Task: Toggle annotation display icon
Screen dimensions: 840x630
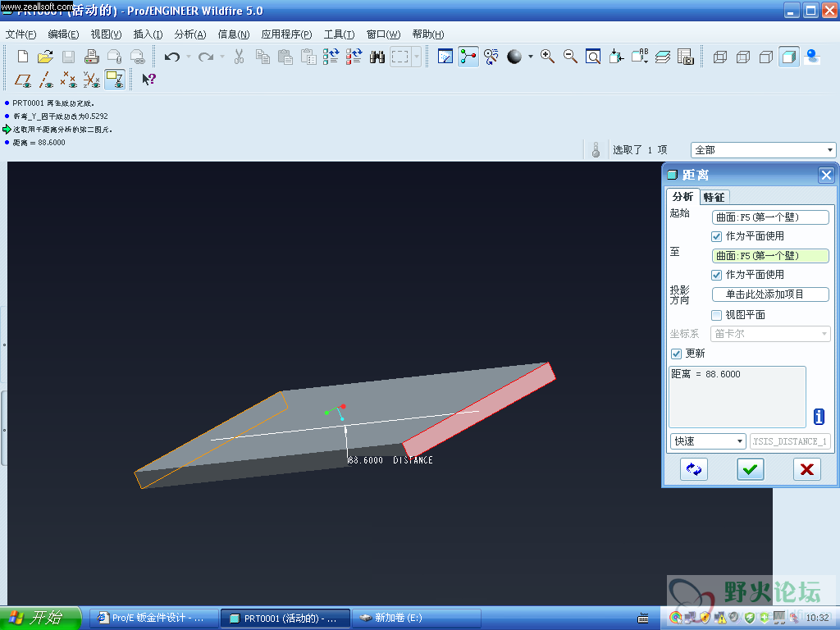Action: click(115, 80)
